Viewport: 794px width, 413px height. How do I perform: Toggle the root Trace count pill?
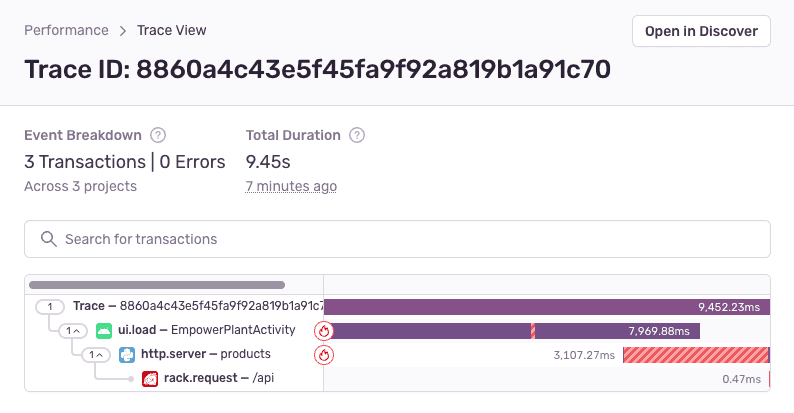tap(50, 307)
